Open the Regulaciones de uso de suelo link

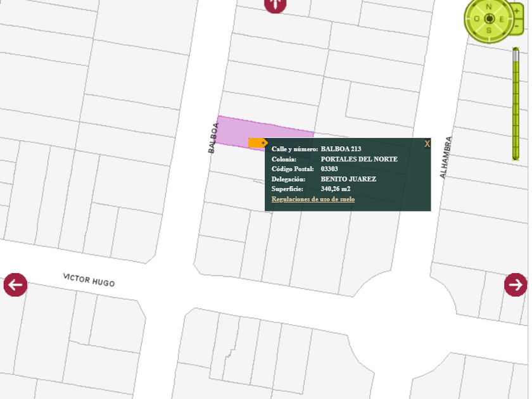point(313,199)
